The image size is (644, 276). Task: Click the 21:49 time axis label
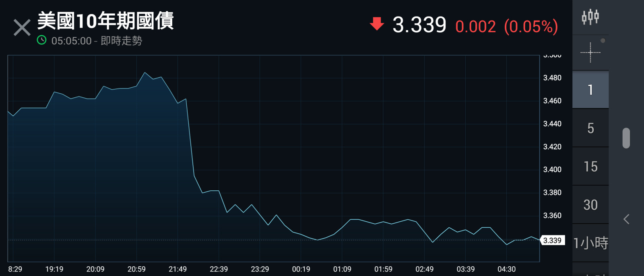(x=178, y=269)
